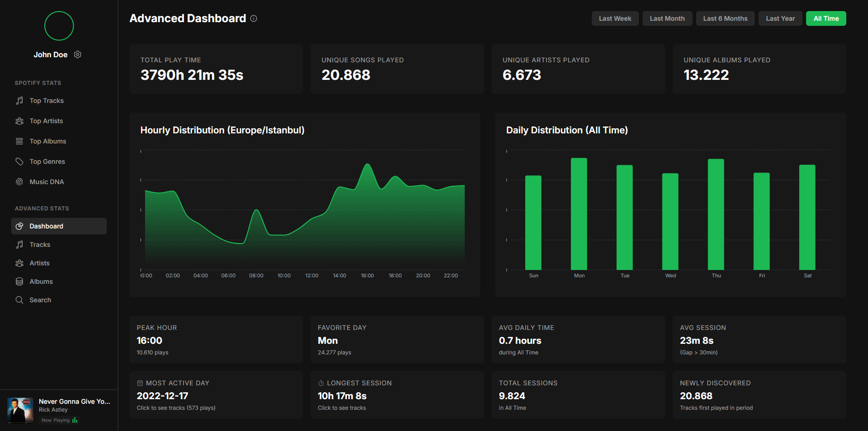Click the Music DNA fingerprint icon
Screen dimensions: 868x431
point(19,182)
